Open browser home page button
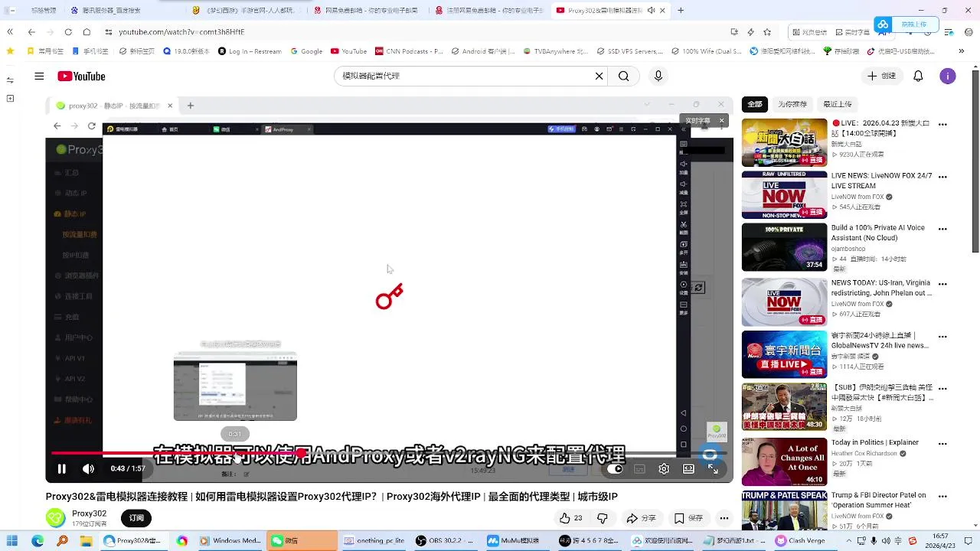The height and width of the screenshot is (551, 980). click(x=87, y=32)
